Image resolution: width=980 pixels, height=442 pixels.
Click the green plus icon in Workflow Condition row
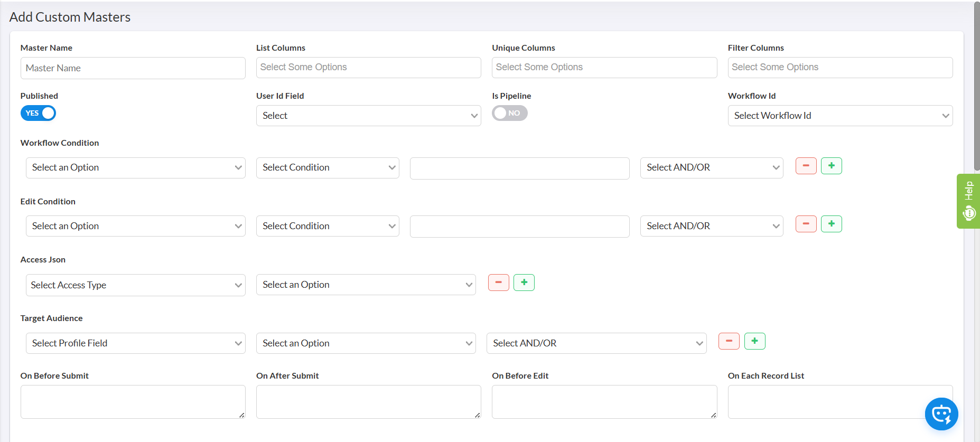831,166
